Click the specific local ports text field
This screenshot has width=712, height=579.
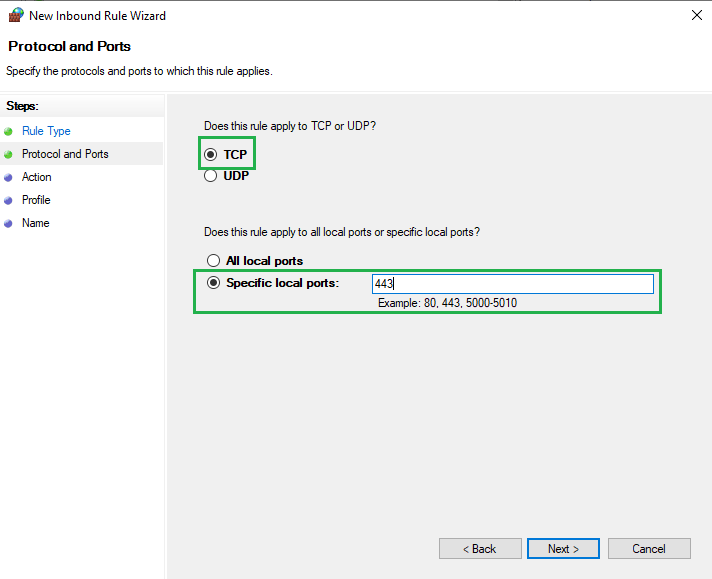click(513, 284)
